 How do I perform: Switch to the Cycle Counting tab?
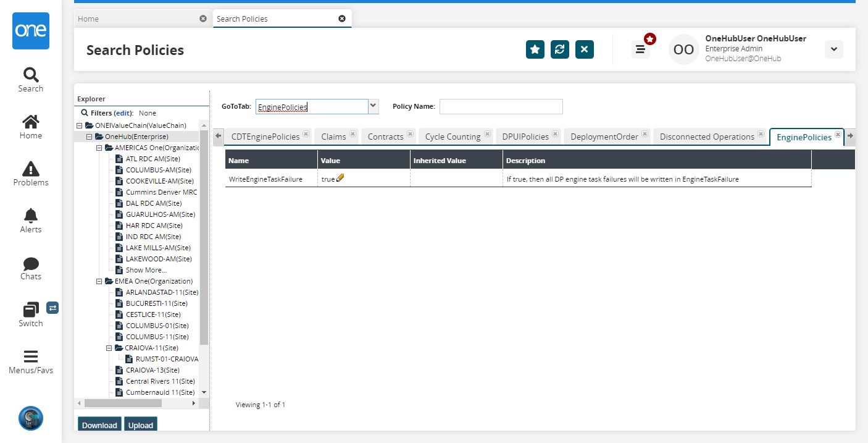pyautogui.click(x=453, y=137)
